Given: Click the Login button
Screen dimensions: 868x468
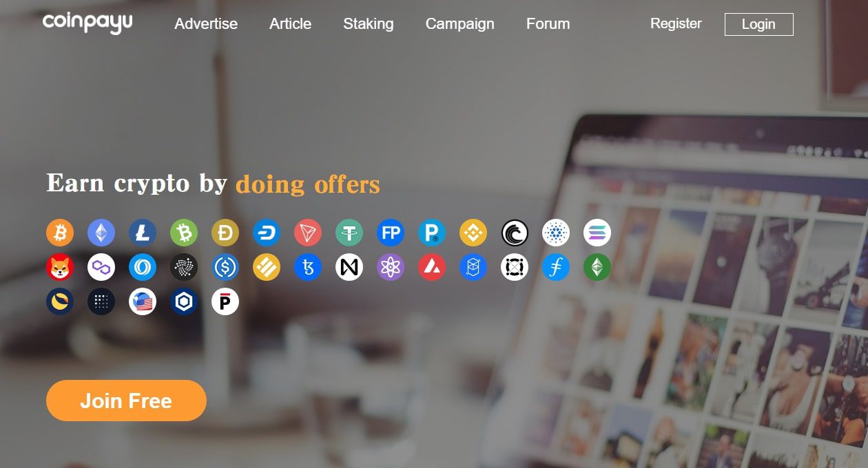Looking at the screenshot, I should click(x=758, y=24).
